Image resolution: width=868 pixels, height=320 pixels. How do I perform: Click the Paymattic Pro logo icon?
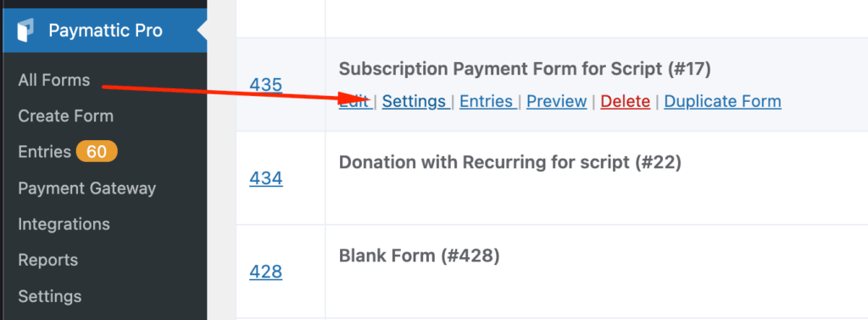[x=25, y=30]
